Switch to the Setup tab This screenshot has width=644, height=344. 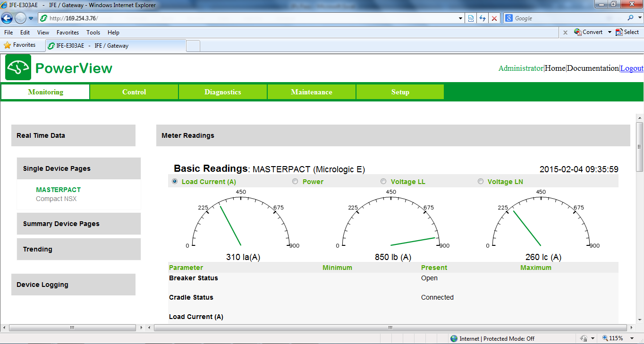[x=400, y=92]
